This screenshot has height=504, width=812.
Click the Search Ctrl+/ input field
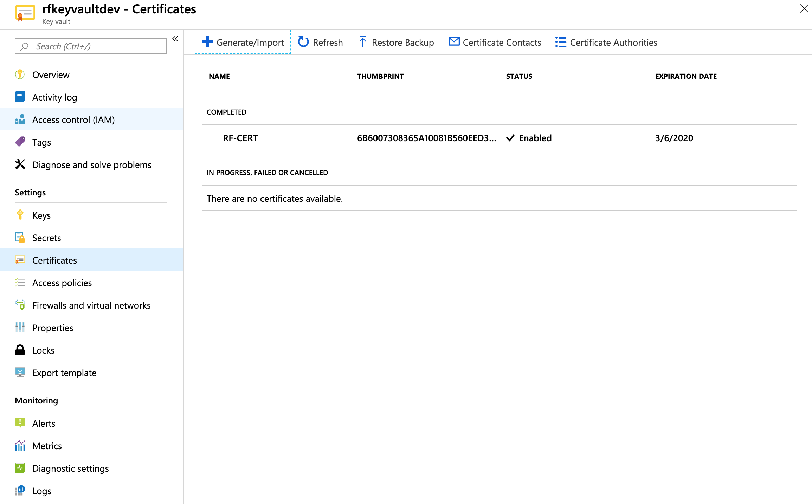click(90, 45)
